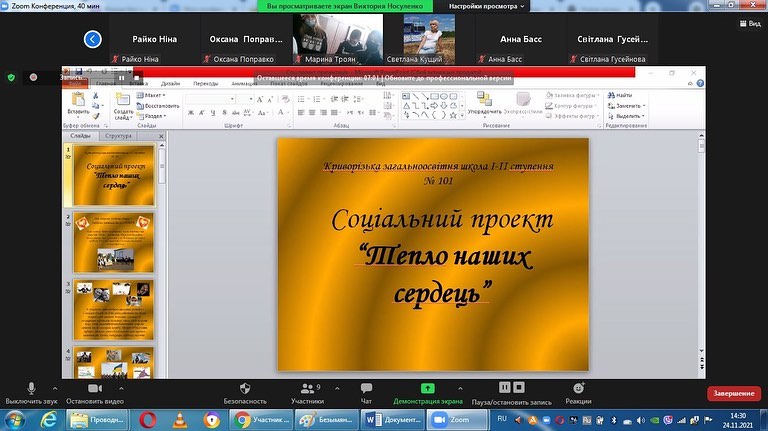Click numbered list icon
Screen dimensions: 768x431
pos(318,99)
